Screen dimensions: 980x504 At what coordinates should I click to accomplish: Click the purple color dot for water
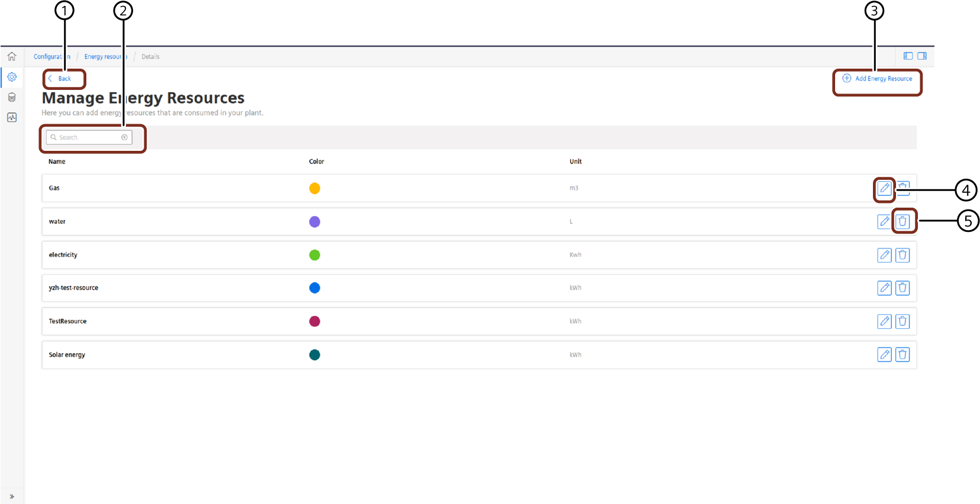[315, 221]
